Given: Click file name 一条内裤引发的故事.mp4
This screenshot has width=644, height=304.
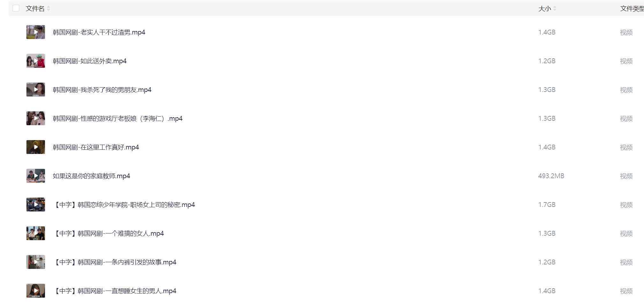Looking at the screenshot, I should point(115,262).
